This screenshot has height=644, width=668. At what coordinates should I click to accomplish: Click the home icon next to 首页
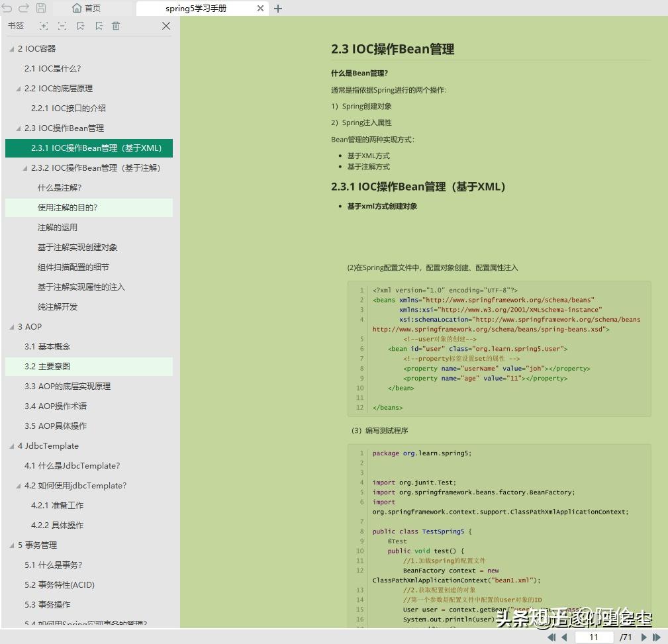click(76, 8)
